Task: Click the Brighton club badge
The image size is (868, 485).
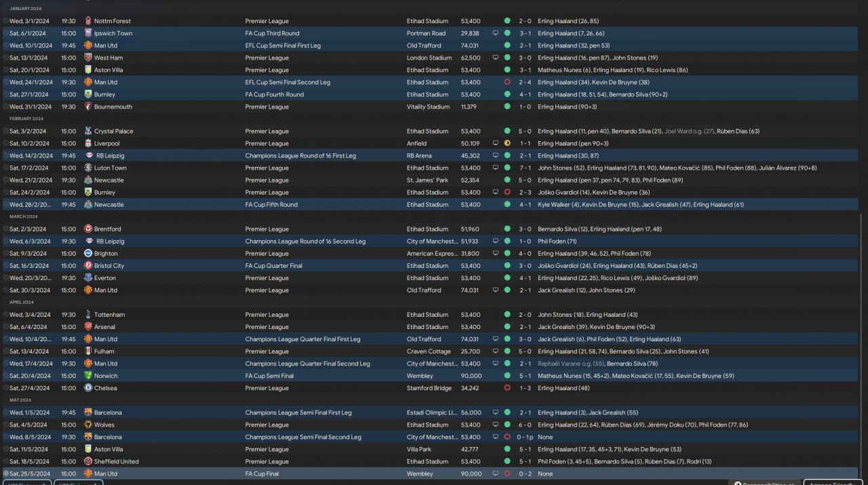Action: coord(88,253)
